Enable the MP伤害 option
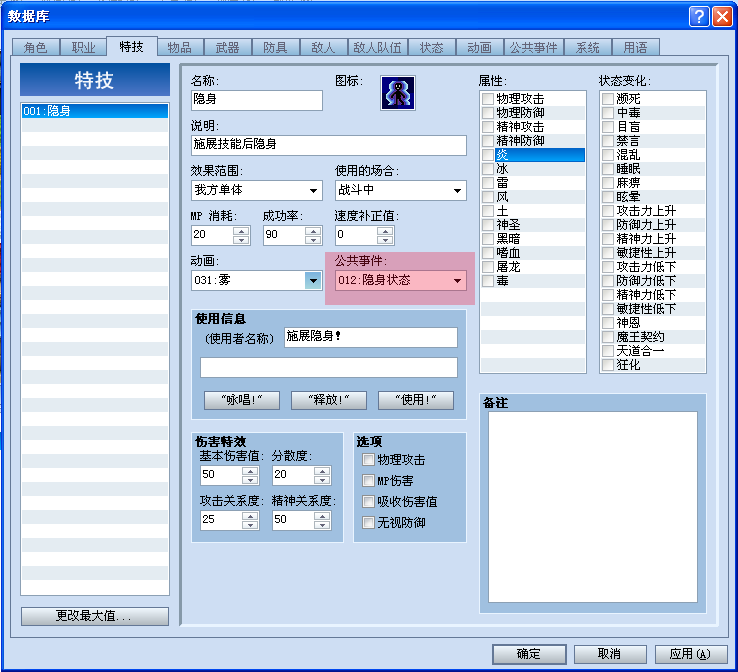This screenshot has width=738, height=672. 368,481
